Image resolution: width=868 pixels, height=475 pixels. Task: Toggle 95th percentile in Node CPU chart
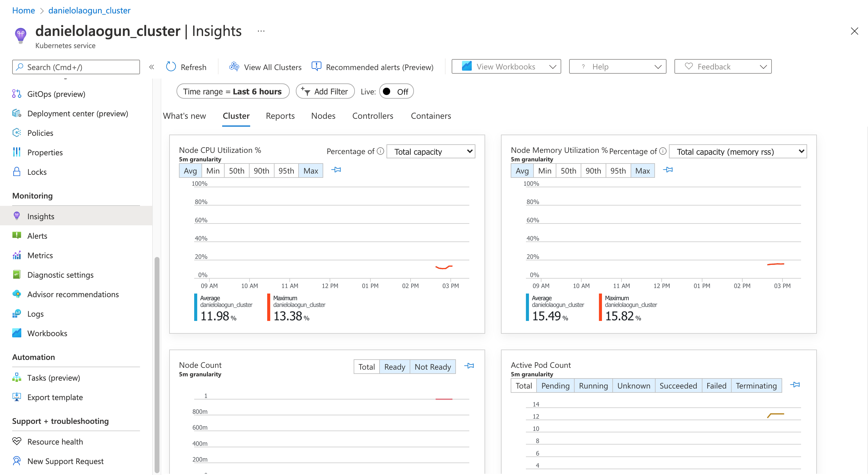point(286,171)
